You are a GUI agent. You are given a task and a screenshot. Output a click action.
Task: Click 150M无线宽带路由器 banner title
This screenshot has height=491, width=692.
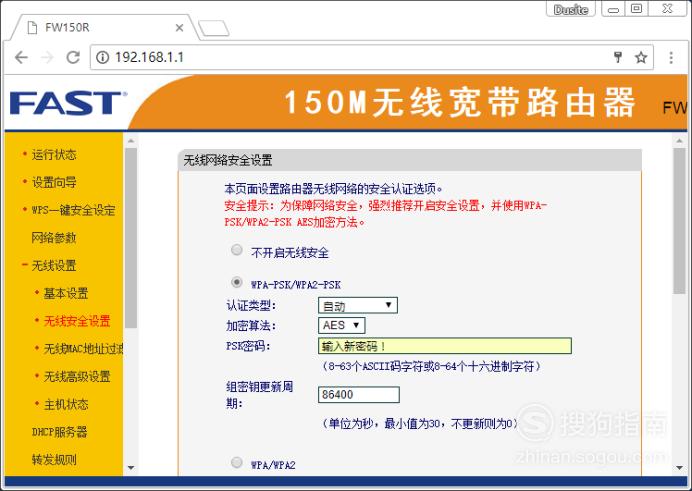point(459,102)
